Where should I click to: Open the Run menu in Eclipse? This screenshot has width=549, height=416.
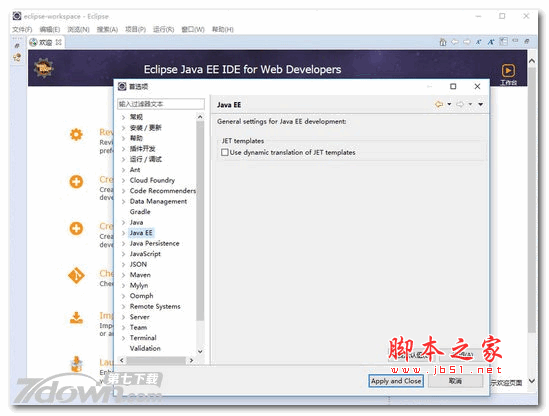tap(164, 29)
